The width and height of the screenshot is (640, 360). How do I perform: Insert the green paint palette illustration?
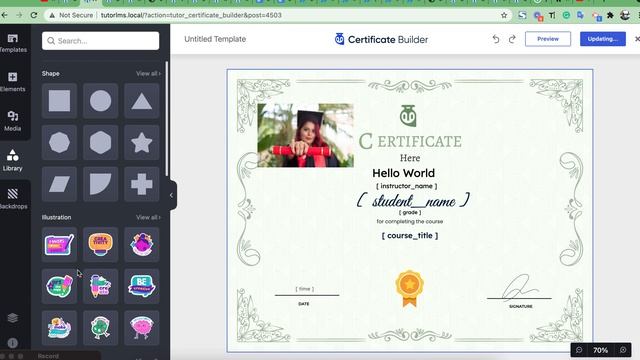pos(60,286)
